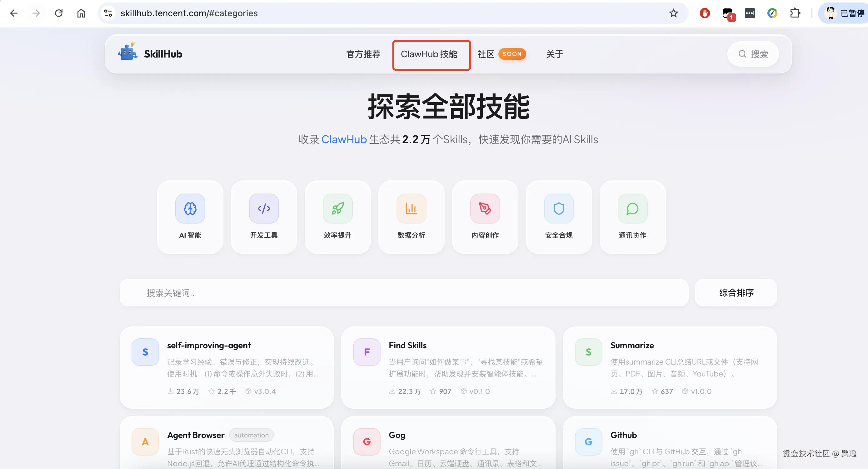Open the 综合排序 sort dropdown

click(736, 292)
